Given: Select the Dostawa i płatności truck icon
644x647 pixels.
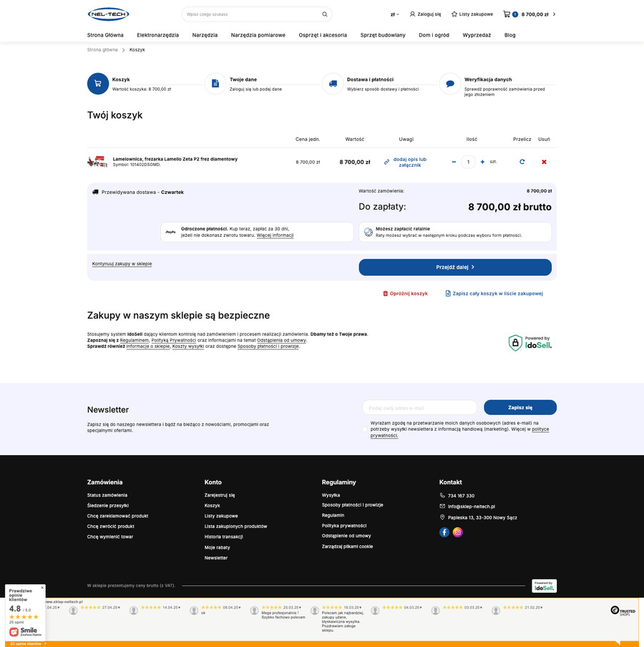Looking at the screenshot, I should pyautogui.click(x=332, y=83).
